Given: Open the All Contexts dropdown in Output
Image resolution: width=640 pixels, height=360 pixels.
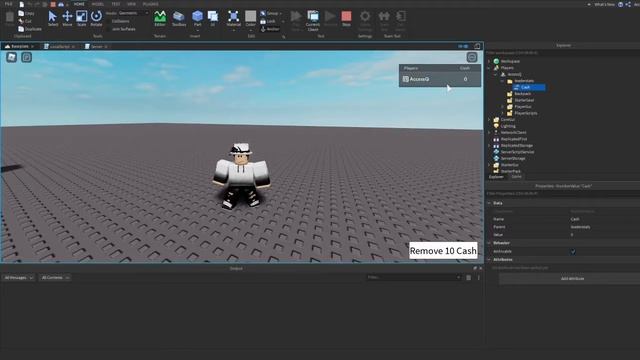Looking at the screenshot, I should [x=55, y=278].
